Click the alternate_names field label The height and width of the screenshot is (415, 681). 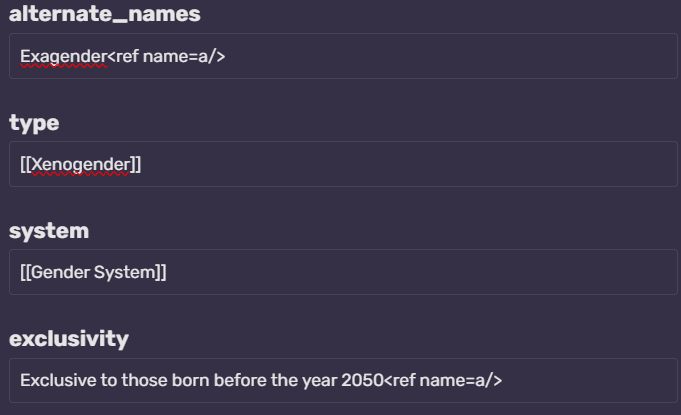pyautogui.click(x=104, y=14)
